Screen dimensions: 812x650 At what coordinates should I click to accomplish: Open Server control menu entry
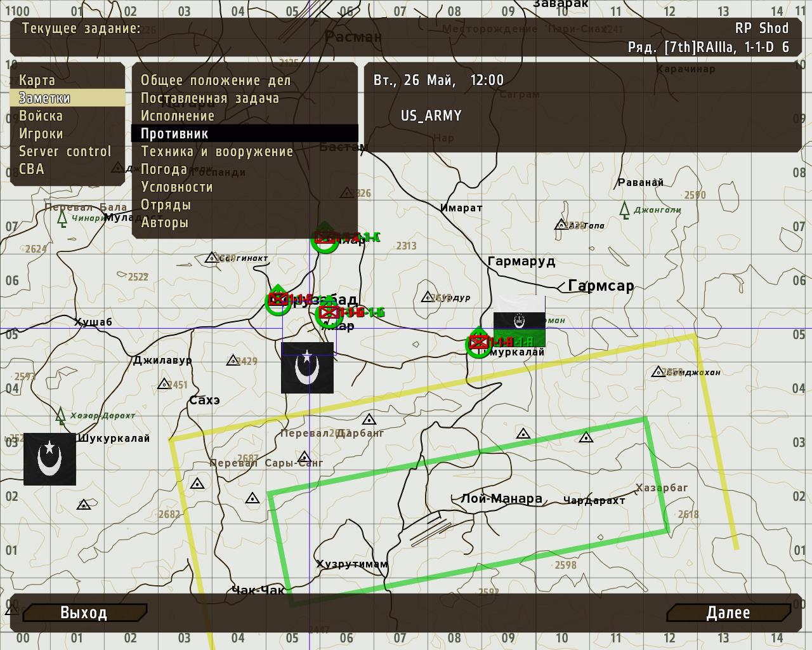(65, 152)
